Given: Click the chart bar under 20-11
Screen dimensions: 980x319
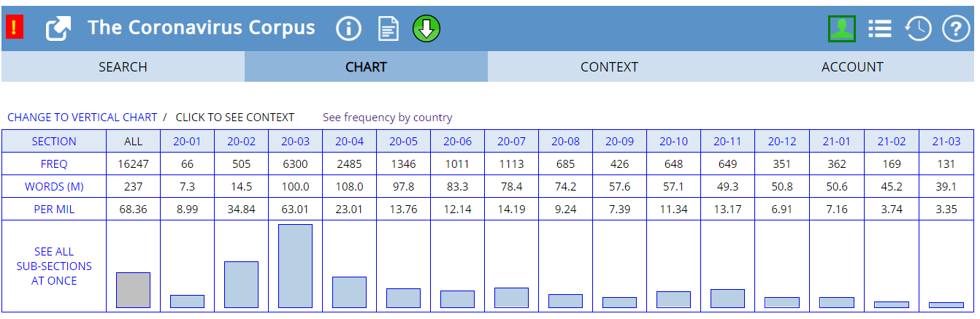Looking at the screenshot, I should coord(727,298).
